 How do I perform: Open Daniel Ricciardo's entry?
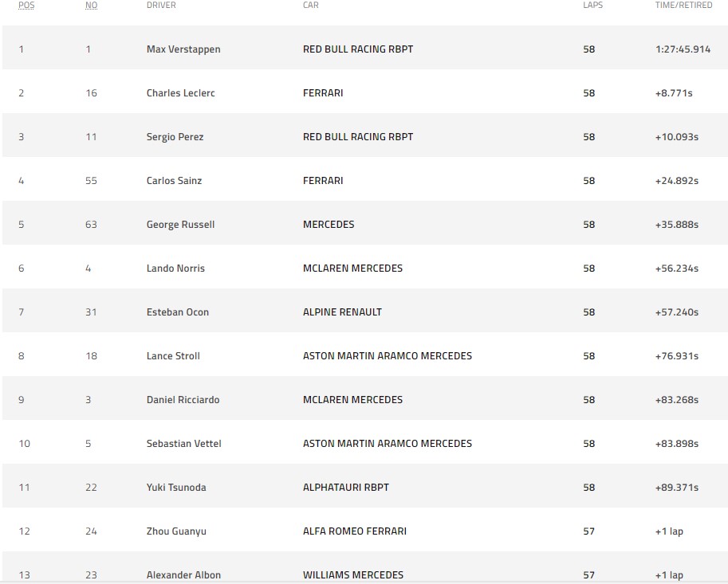tap(183, 400)
